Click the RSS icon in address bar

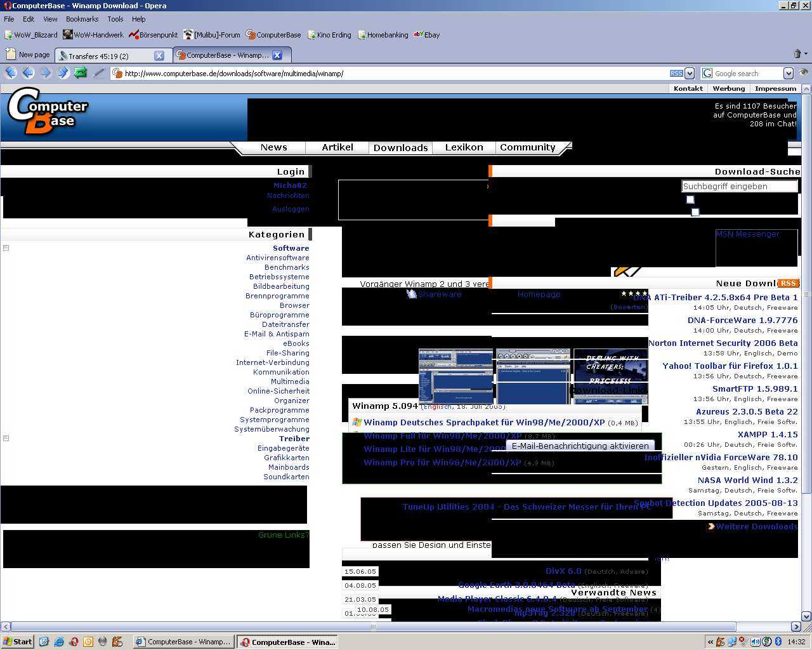click(x=676, y=74)
